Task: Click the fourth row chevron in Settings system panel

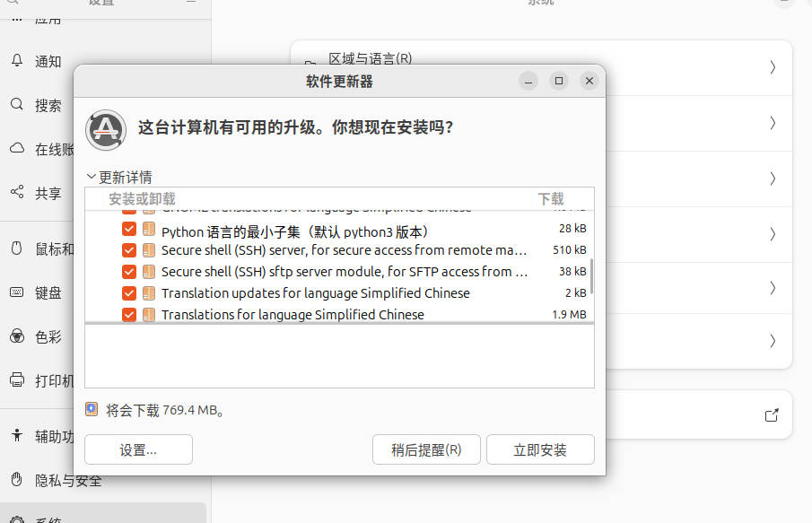Action: point(773,234)
